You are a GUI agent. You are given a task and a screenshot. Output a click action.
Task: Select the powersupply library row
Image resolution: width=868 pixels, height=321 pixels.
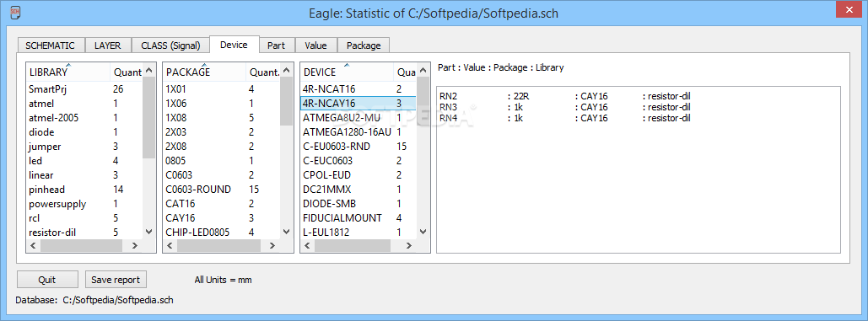pos(84,204)
